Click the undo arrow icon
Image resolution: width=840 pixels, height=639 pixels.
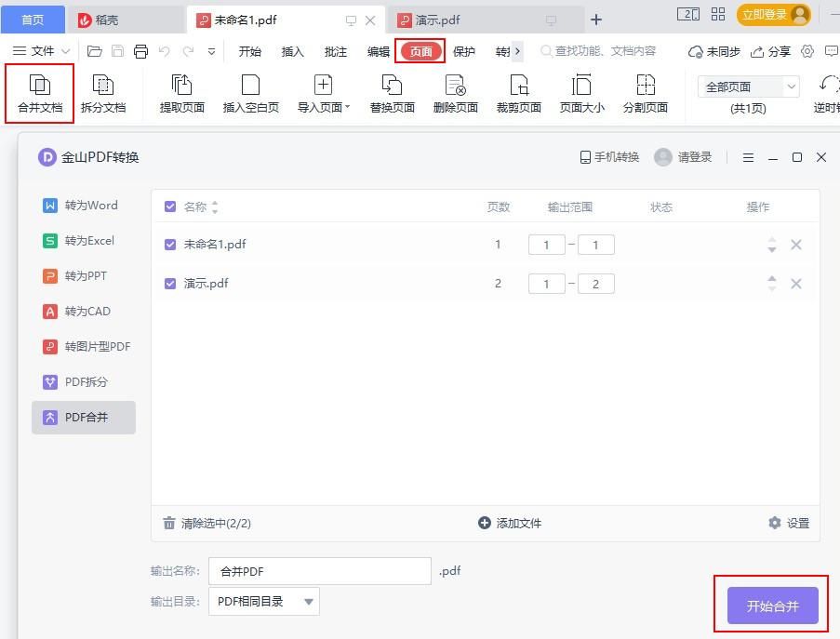click(x=165, y=51)
